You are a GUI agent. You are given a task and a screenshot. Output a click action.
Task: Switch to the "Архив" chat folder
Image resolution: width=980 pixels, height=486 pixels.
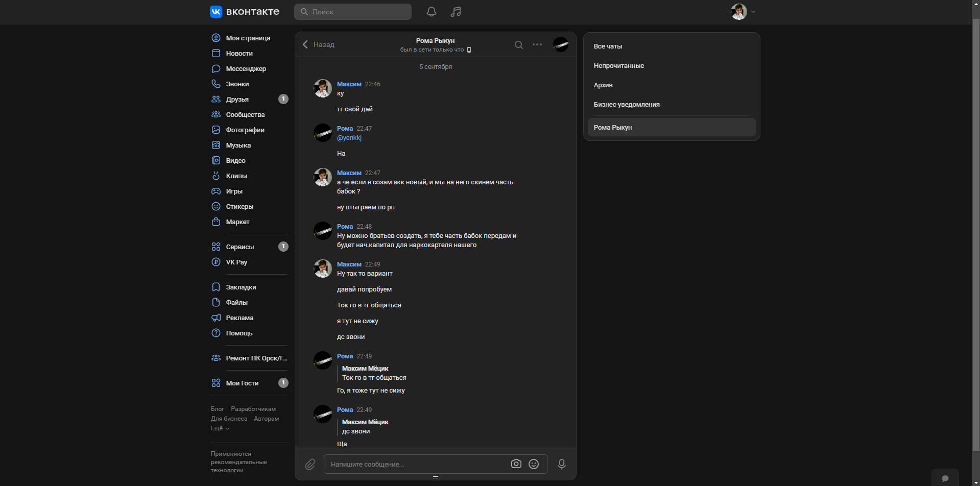click(603, 85)
